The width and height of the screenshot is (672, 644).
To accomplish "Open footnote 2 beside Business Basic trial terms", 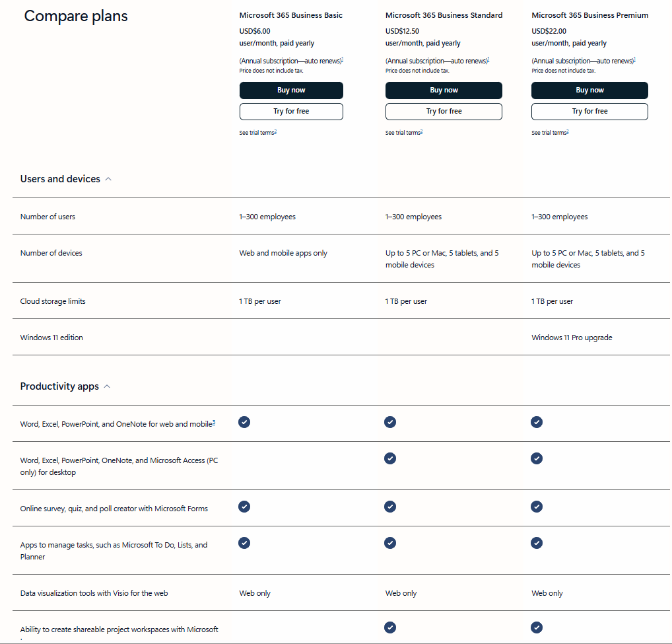I will coord(275,131).
